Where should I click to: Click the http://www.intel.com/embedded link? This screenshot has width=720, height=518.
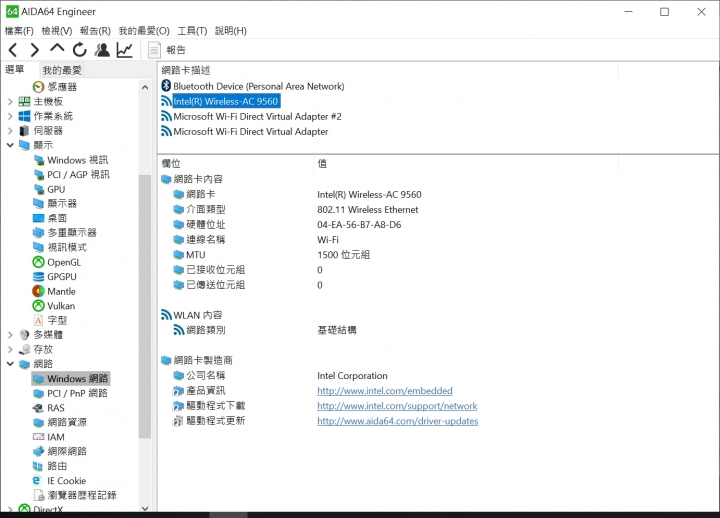[385, 391]
